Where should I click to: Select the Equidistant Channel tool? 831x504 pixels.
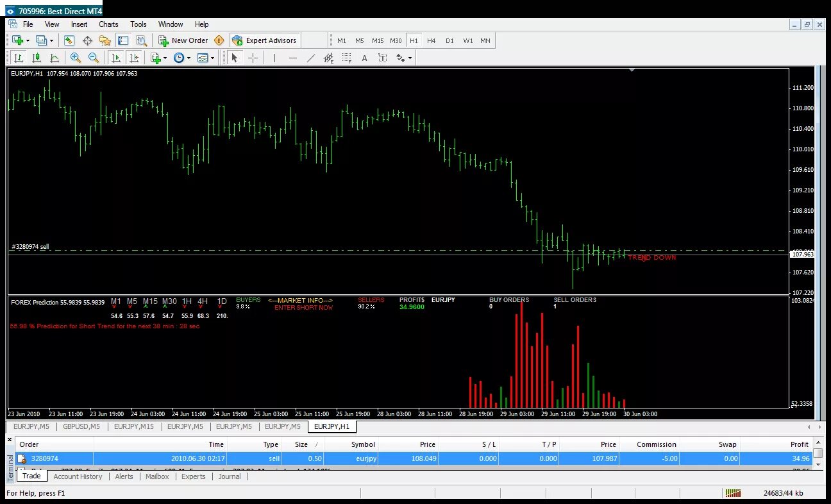(329, 58)
